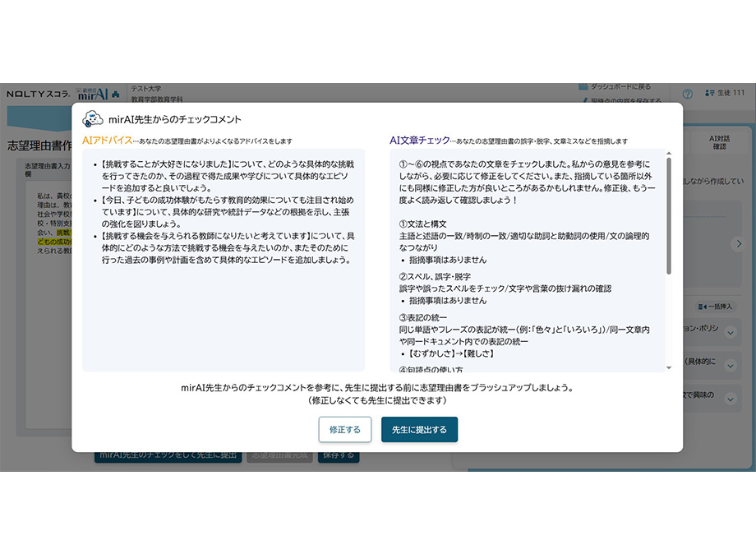Switch to the AI対話確認 tab
Viewport: 756px width, 554px height.
point(718,142)
